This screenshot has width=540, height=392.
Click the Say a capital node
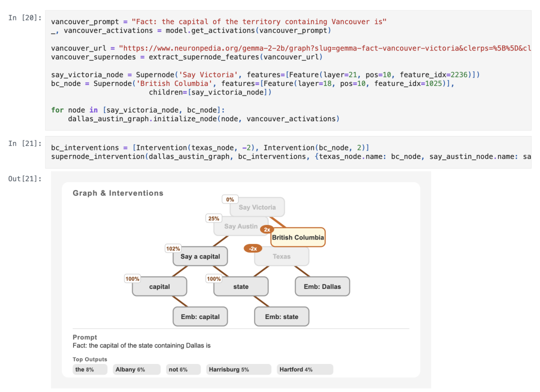pyautogui.click(x=200, y=256)
